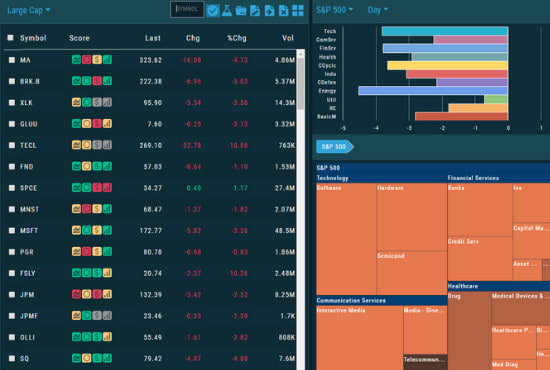550x370 pixels.
Task: Click the bar chart score icon in OLLI row
Action: (107, 337)
